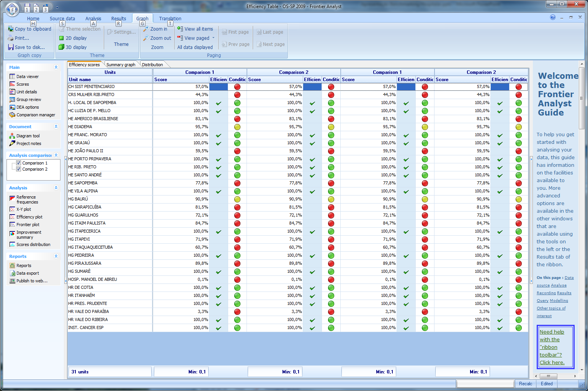588x391 pixels.
Task: Open Scores in Main panel
Action: pyautogui.click(x=19, y=84)
